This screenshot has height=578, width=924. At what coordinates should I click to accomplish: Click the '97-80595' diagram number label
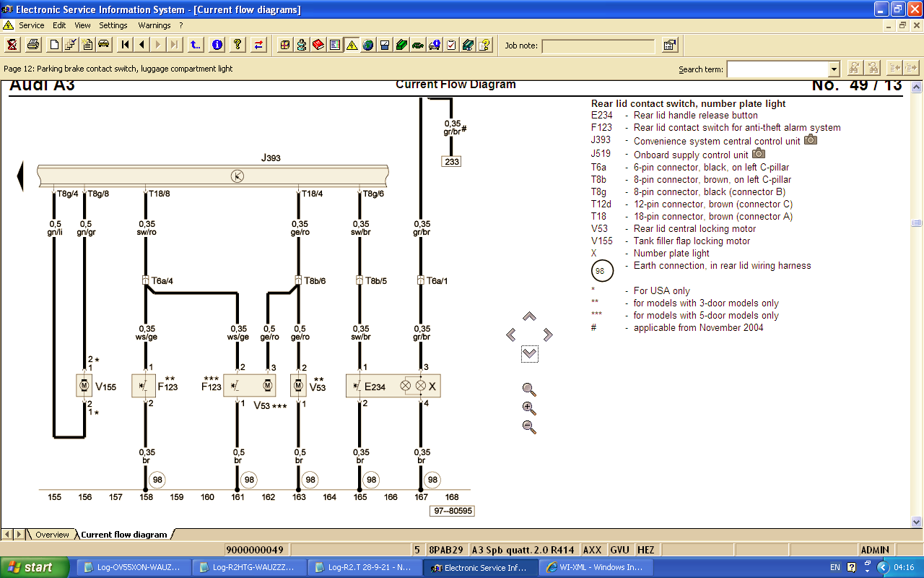tap(452, 511)
